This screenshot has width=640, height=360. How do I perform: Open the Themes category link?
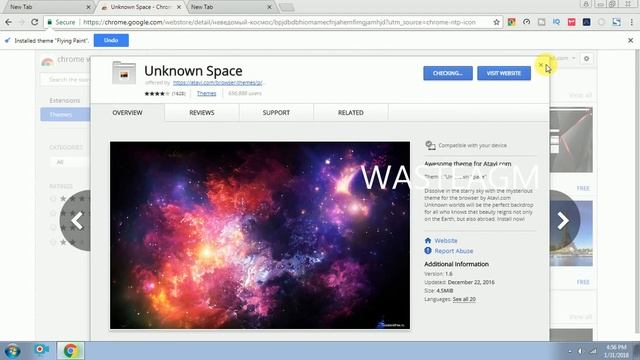click(x=207, y=93)
